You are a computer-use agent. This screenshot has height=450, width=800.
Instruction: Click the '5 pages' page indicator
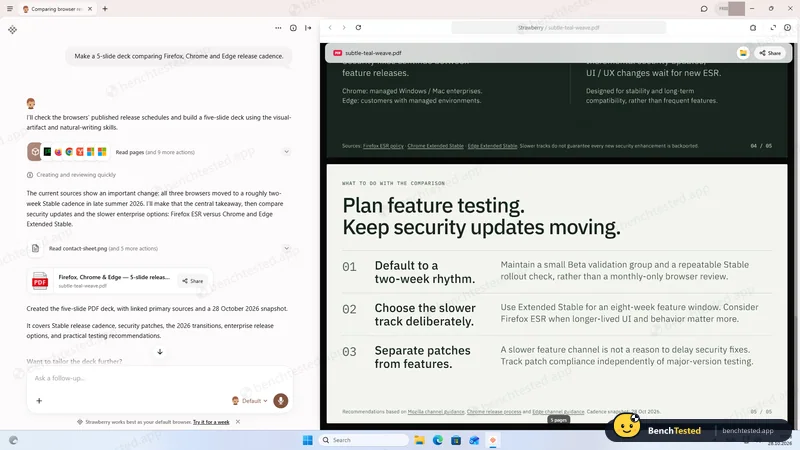559,420
